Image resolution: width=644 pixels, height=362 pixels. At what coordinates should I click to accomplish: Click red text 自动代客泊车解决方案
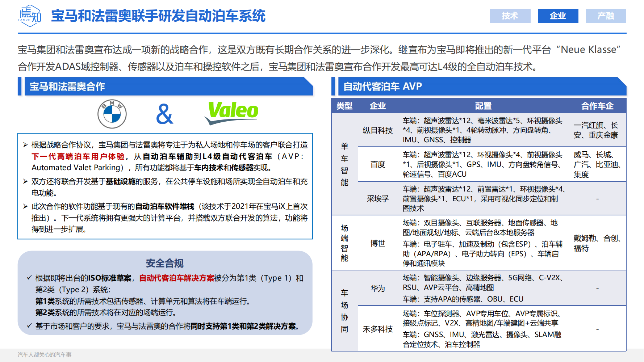tap(177, 278)
